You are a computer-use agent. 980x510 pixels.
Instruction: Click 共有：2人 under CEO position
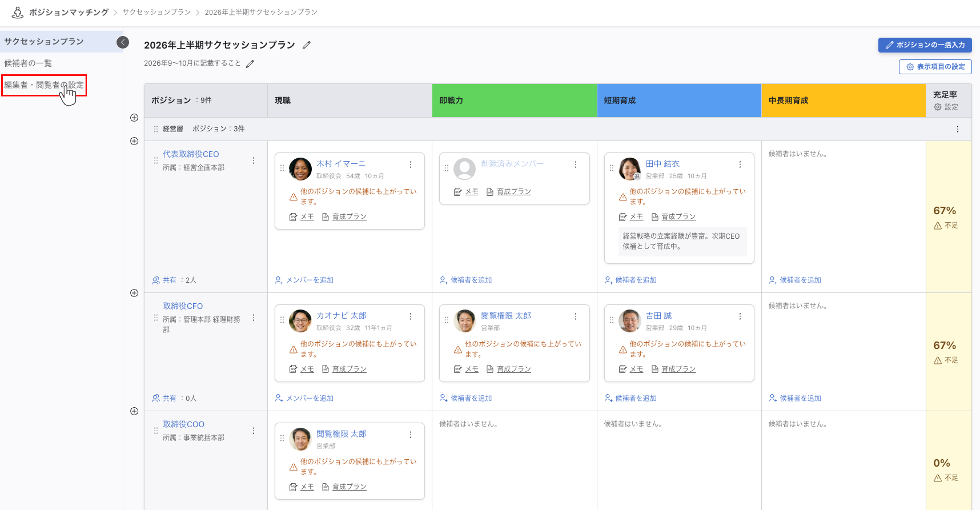(174, 280)
